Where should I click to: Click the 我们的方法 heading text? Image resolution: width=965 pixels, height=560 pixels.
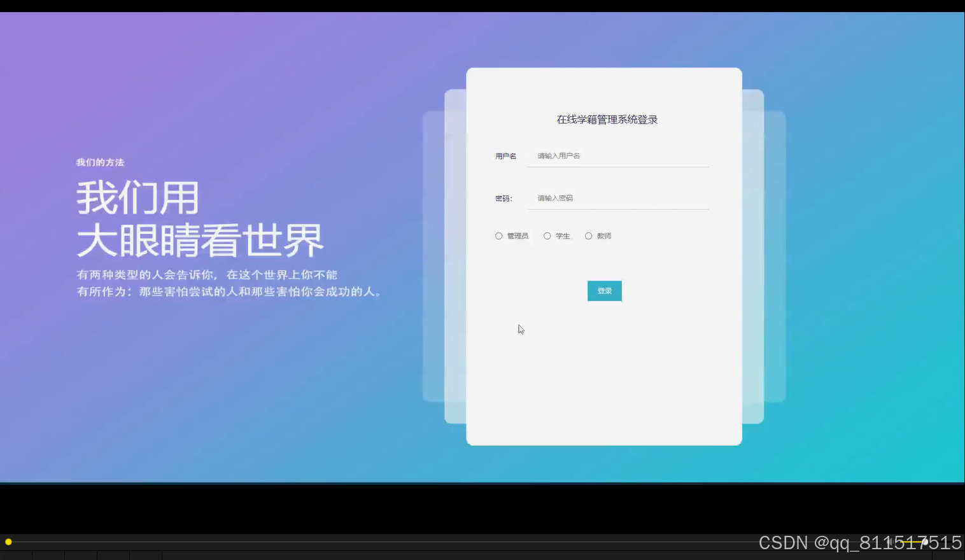(x=100, y=162)
